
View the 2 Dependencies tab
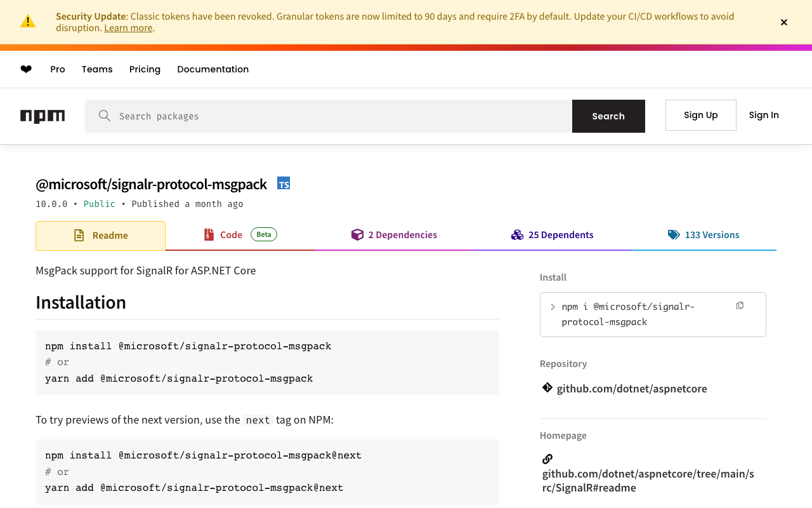[394, 235]
